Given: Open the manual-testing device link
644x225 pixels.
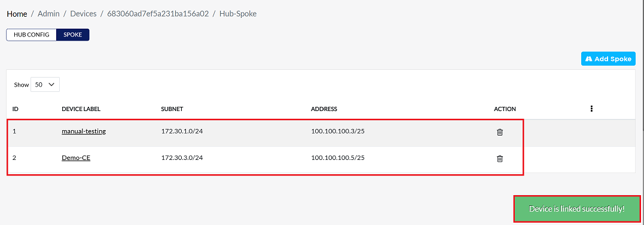Looking at the screenshot, I should [x=84, y=131].
